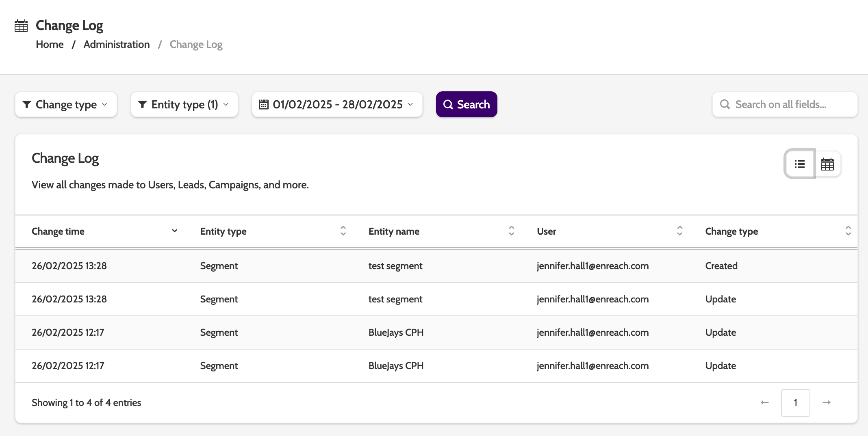This screenshot has width=868, height=436.
Task: Go to next page arrow
Action: (x=826, y=402)
